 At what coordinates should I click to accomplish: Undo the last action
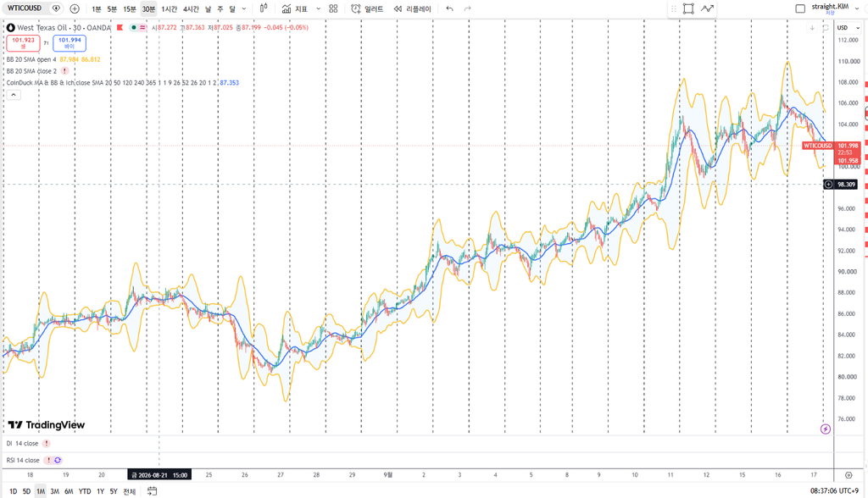coord(449,8)
